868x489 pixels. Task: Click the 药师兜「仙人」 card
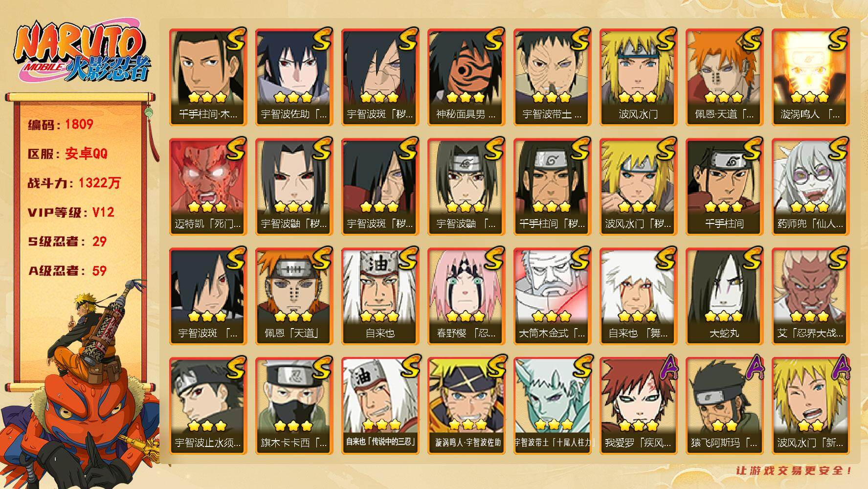click(810, 186)
